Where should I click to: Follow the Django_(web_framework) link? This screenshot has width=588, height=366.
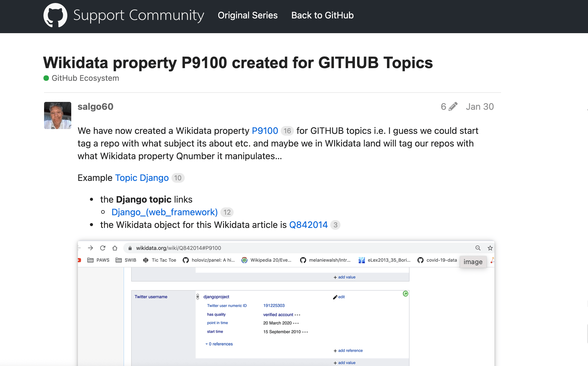tap(165, 212)
